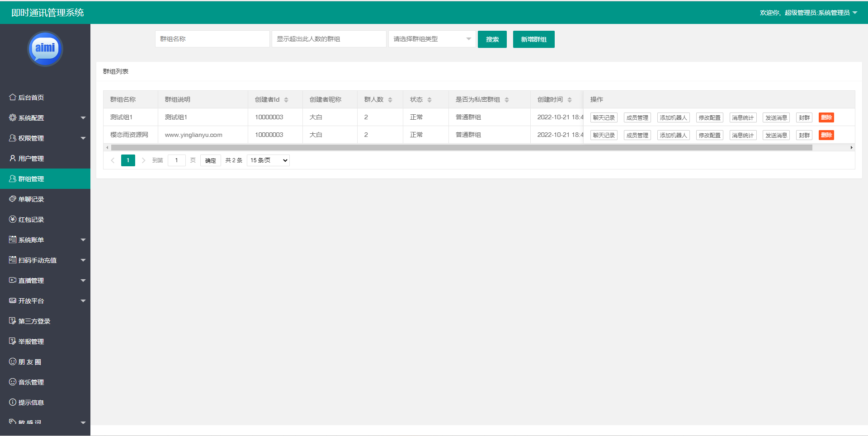
Task: Click 发送消息 for 测试组1 row
Action: pos(776,117)
